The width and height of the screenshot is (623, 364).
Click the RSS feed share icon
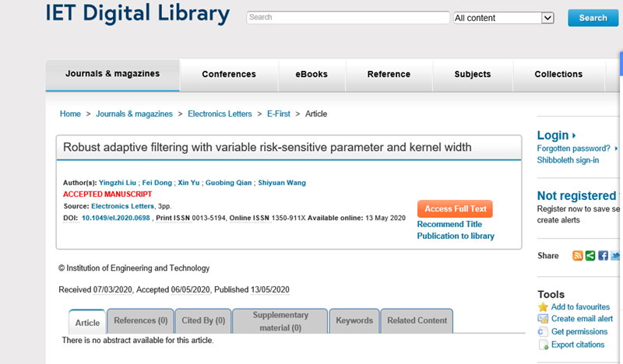pyautogui.click(x=578, y=256)
